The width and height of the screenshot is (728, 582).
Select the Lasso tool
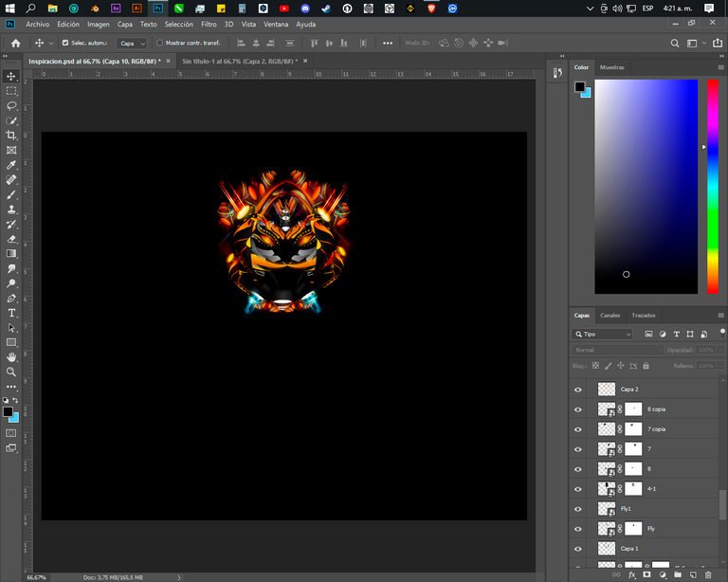pyautogui.click(x=11, y=106)
